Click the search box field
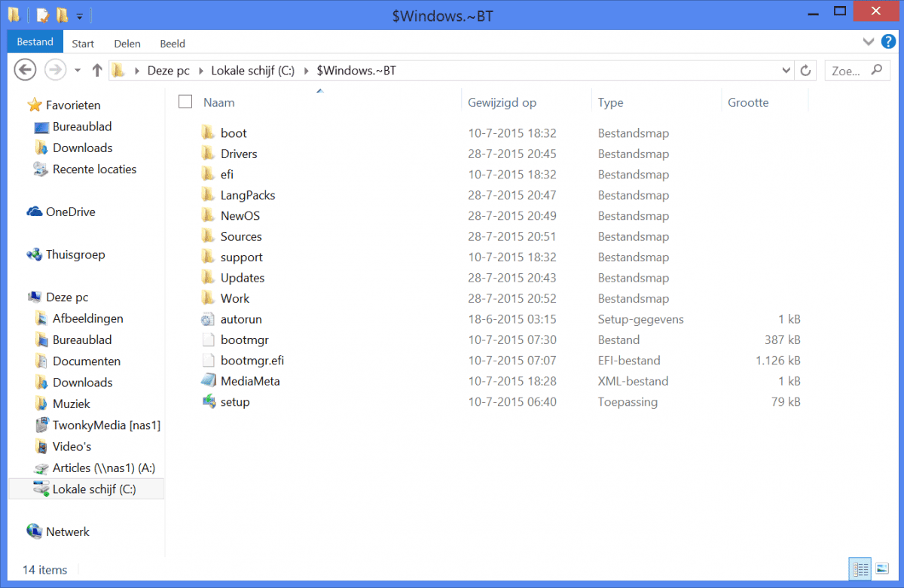904x588 pixels. point(847,71)
